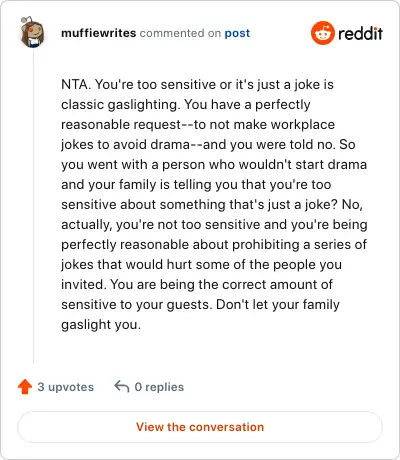Click the reply arrow icon
This screenshot has height=460, width=400.
click(122, 387)
